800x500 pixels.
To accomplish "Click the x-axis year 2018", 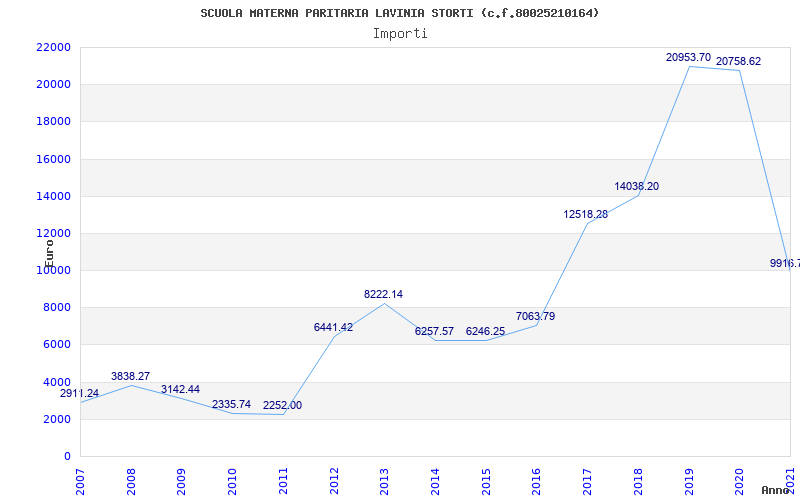I will pos(638,482).
